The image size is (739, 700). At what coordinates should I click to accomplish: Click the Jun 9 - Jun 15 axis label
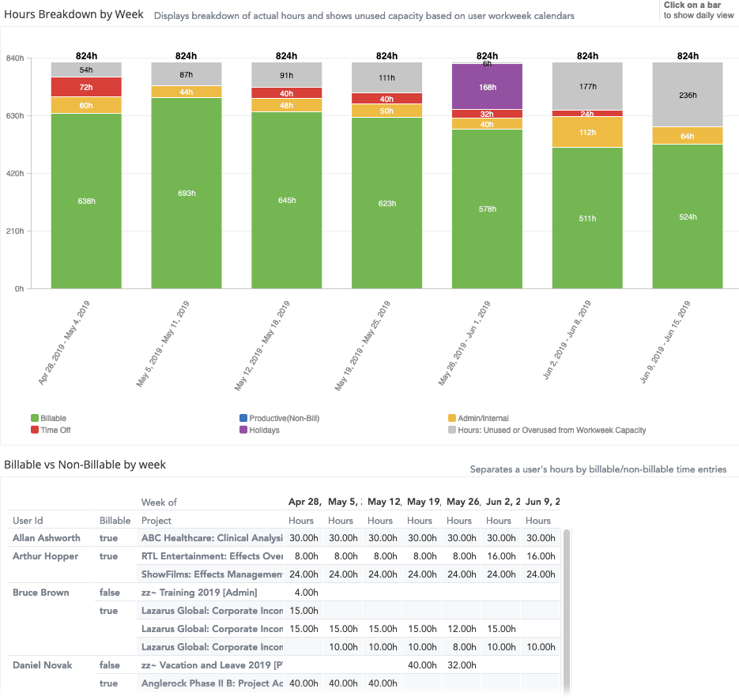point(665,341)
